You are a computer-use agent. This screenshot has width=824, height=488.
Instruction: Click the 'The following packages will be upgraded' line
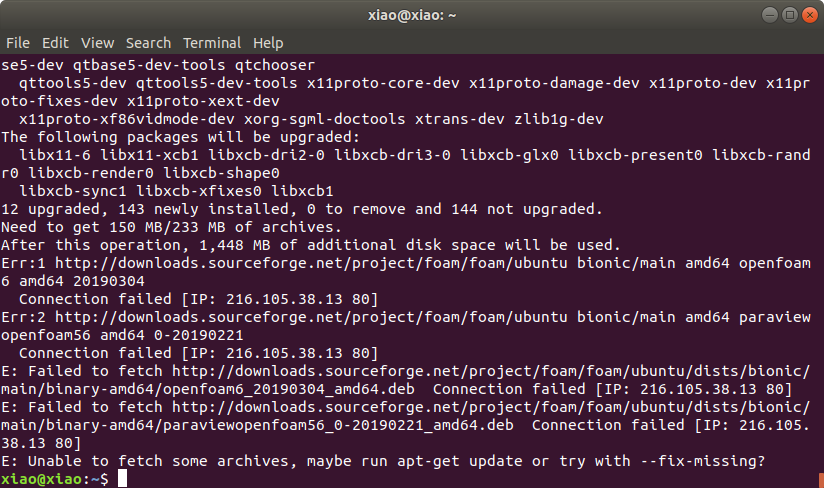180,137
